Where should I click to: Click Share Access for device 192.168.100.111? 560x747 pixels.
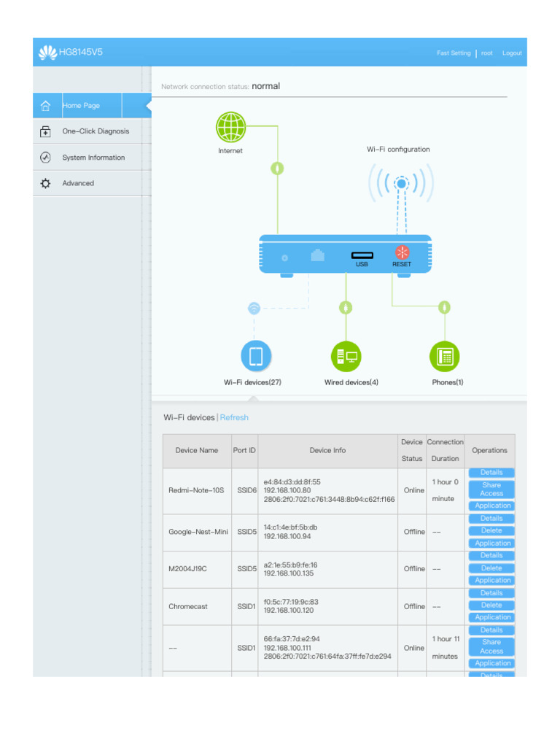click(x=491, y=646)
